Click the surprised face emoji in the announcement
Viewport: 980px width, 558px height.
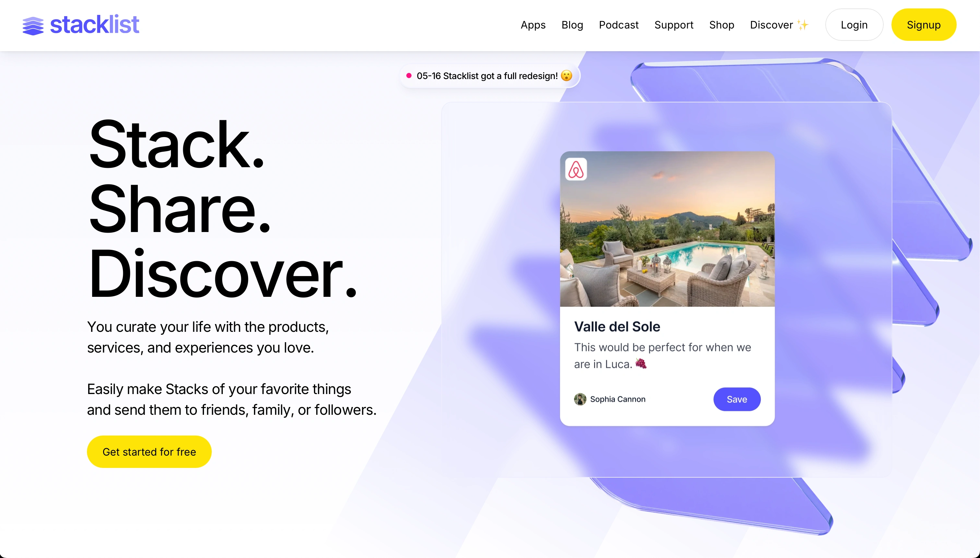click(566, 76)
